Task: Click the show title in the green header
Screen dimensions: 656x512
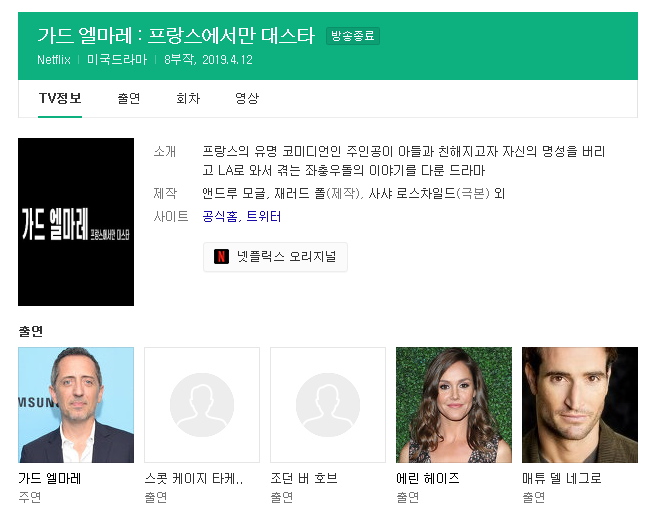Action: 176,36
